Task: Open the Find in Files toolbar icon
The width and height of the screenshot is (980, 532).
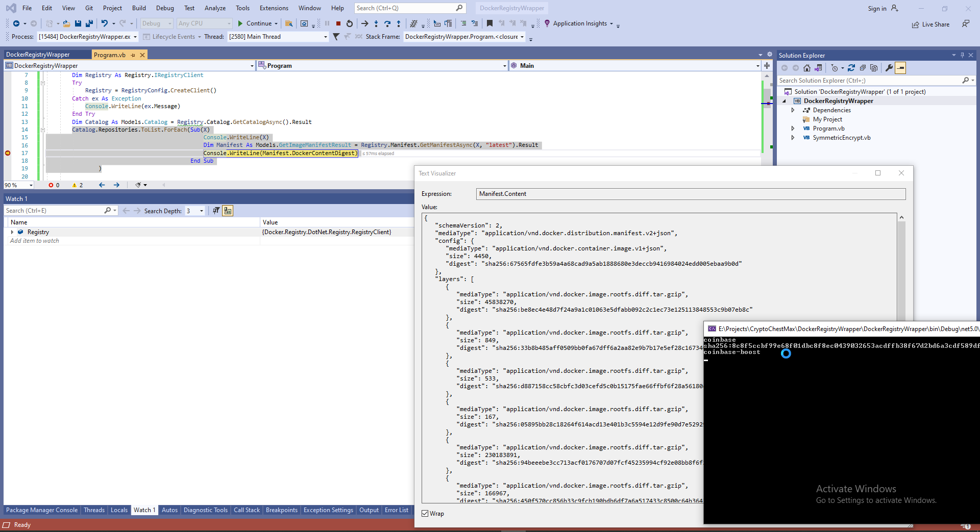Action: [x=289, y=23]
